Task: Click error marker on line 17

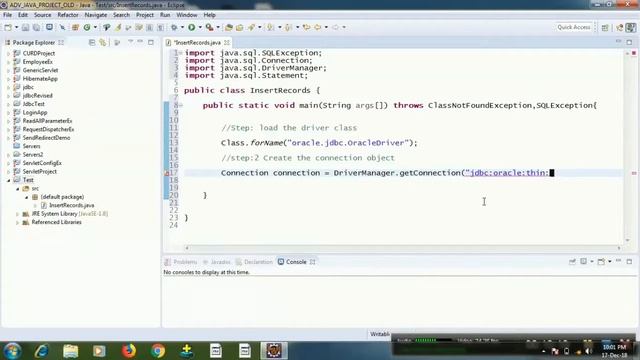Action: [x=167, y=173]
